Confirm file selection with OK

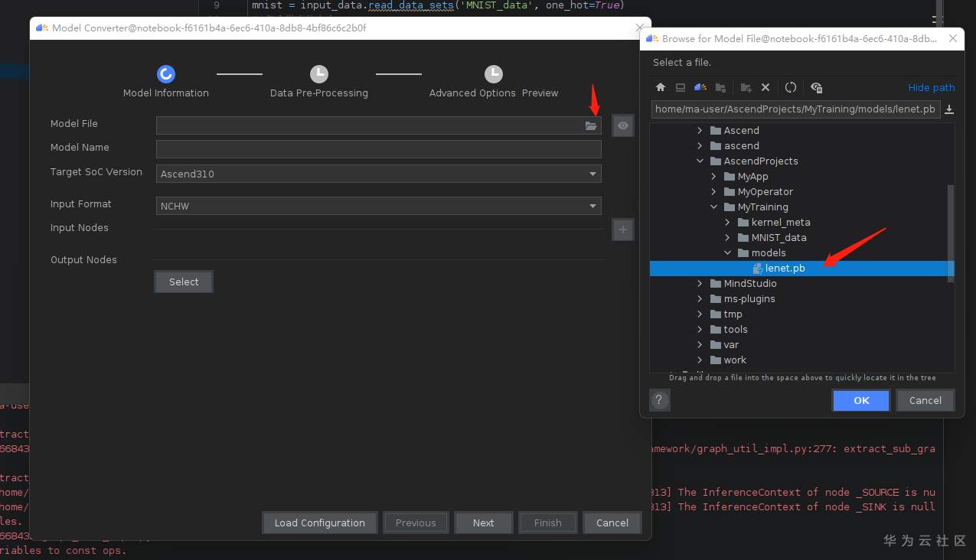861,400
